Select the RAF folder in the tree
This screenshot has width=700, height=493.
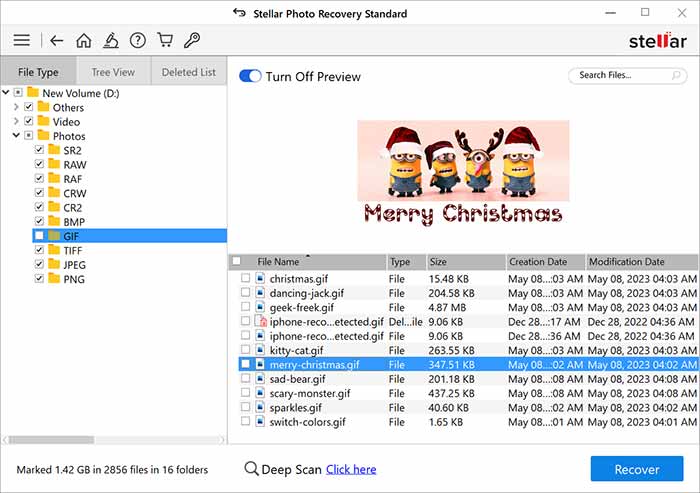pos(73,179)
